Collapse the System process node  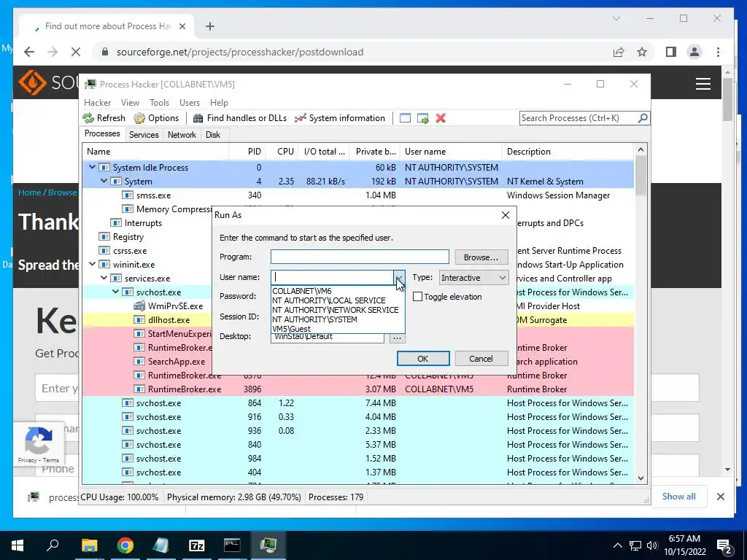pos(104,181)
